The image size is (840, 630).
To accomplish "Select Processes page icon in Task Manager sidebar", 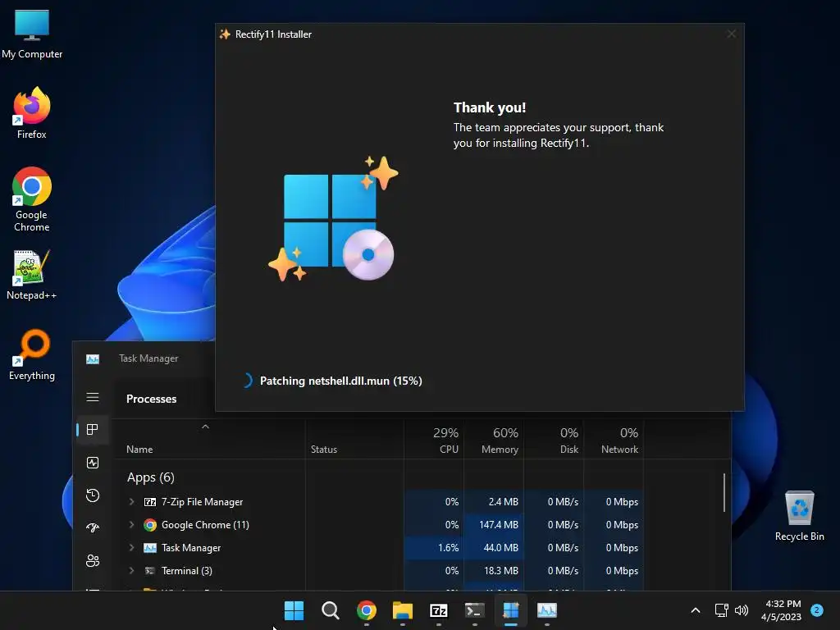I will 93,430.
